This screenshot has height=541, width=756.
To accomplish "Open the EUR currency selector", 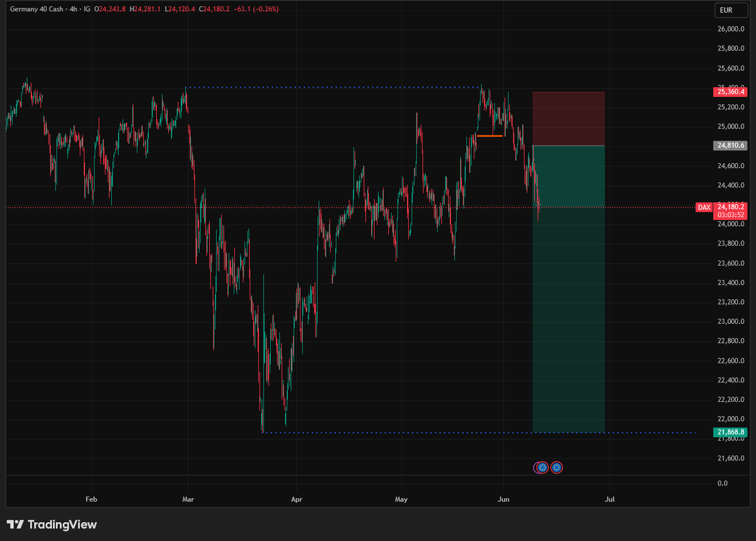I will [731, 10].
